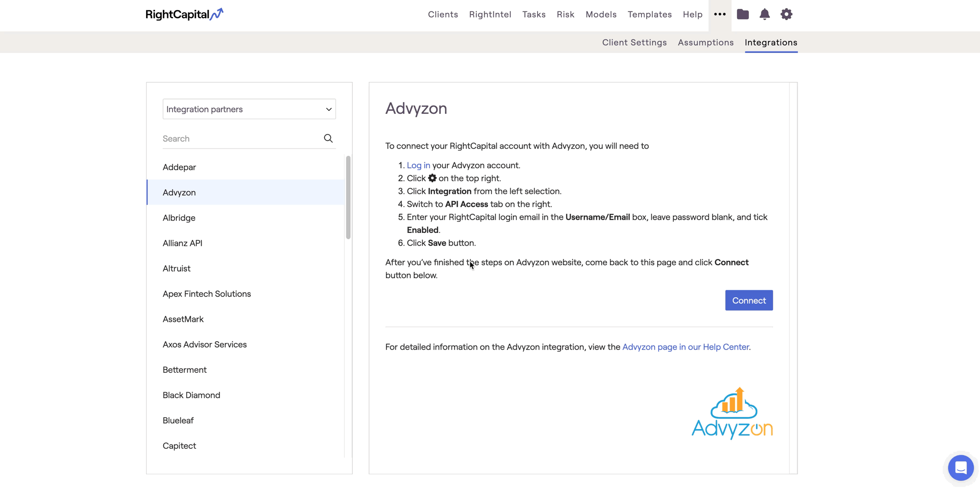Open the notifications bell
This screenshot has width=980, height=489.
tap(764, 14)
